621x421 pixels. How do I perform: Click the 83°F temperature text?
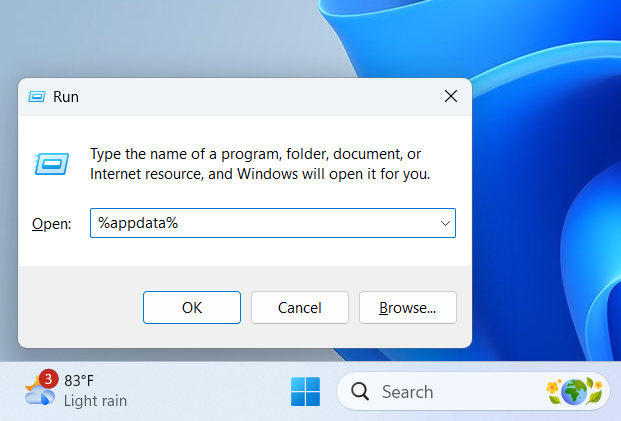pyautogui.click(x=79, y=381)
